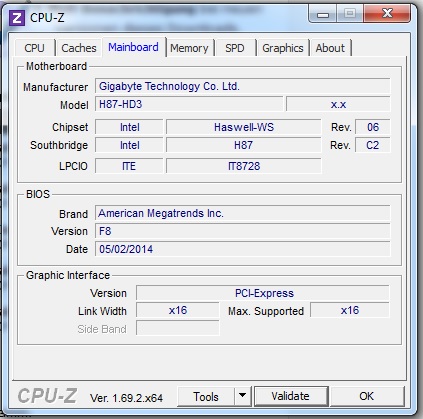Click the Validate button
The width and height of the screenshot is (423, 419).
coord(290,396)
